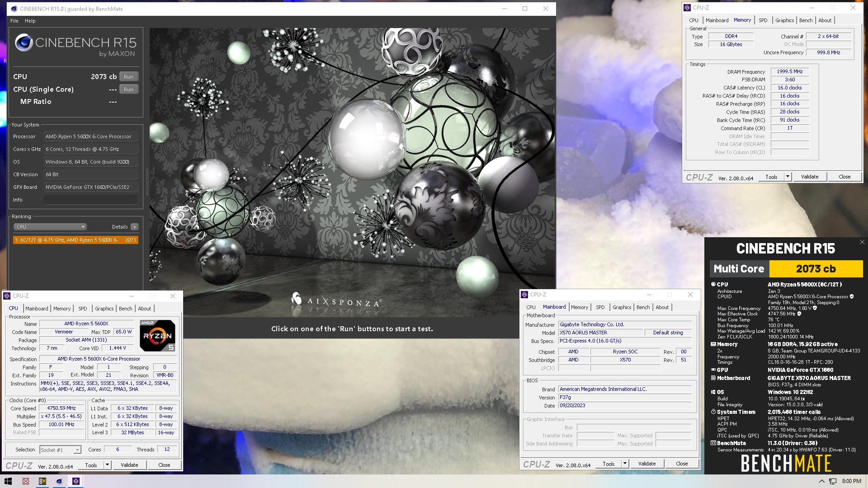Expand the Tools arrow in the CPU-Z Memory window
The width and height of the screenshot is (868, 488).
tap(788, 177)
